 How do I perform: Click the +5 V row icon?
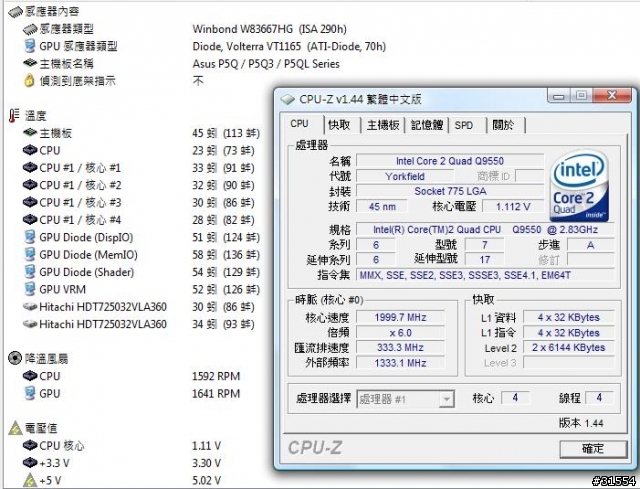[x=30, y=480]
